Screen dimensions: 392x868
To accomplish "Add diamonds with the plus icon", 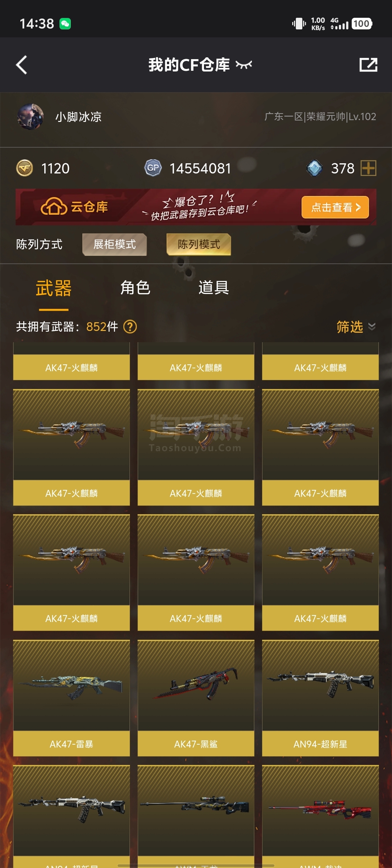I will click(x=368, y=168).
